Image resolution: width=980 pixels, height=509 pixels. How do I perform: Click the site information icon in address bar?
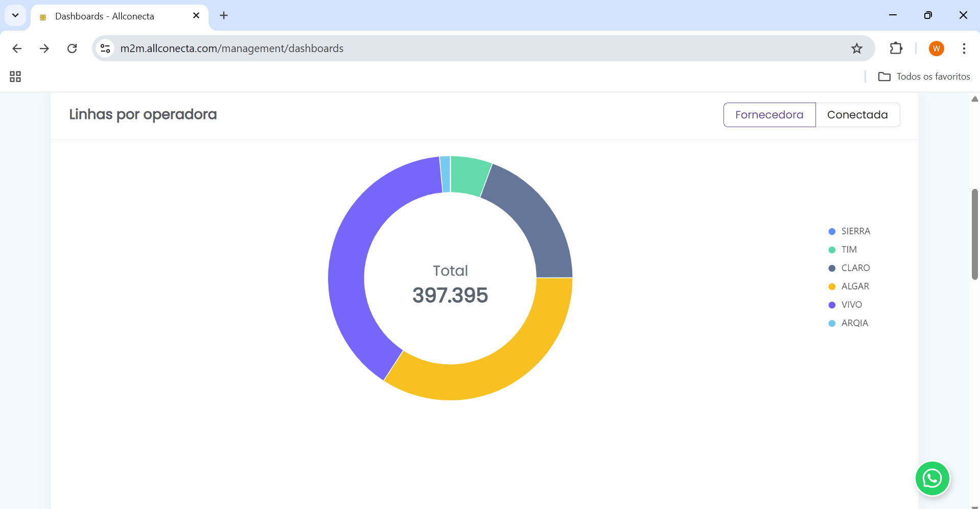point(105,49)
